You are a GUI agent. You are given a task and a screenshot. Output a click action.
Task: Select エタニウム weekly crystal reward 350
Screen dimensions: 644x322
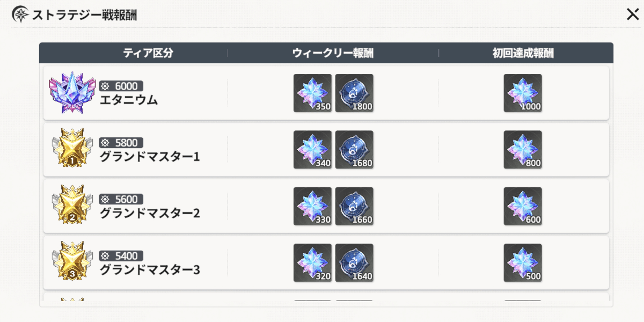[312, 93]
